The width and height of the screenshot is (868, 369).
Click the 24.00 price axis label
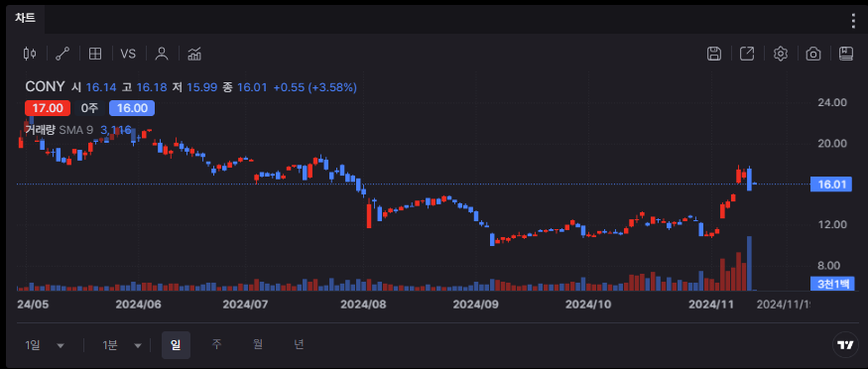[832, 102]
